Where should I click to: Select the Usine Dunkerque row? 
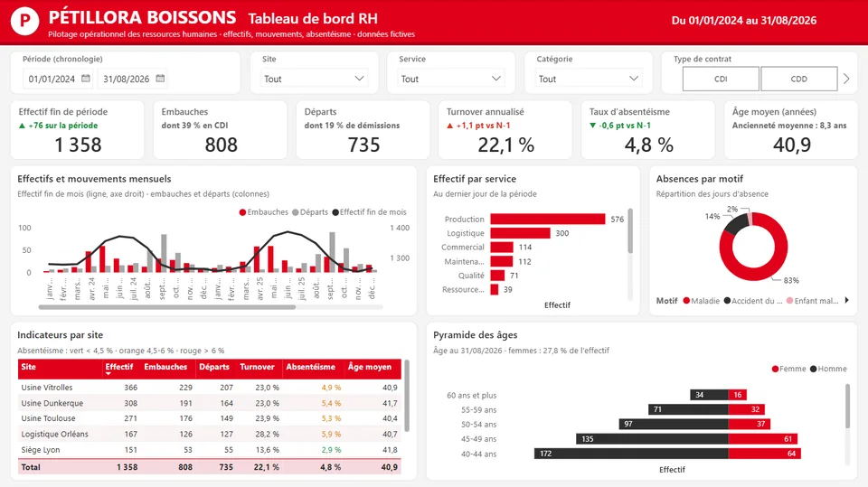pos(209,403)
